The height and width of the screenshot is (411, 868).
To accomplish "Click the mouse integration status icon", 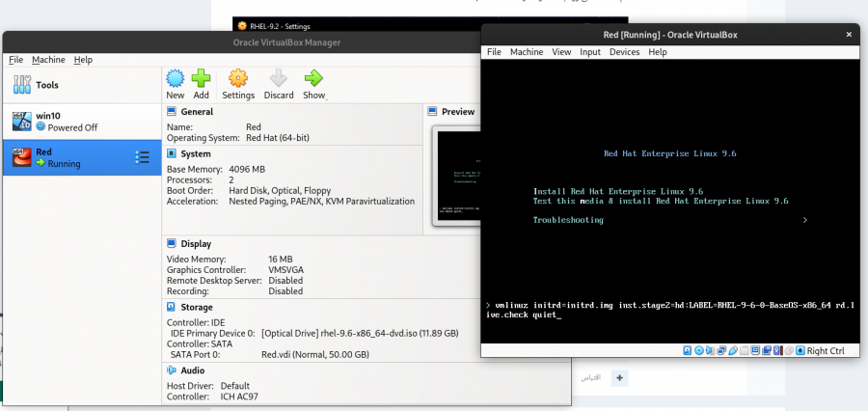I will [x=789, y=350].
